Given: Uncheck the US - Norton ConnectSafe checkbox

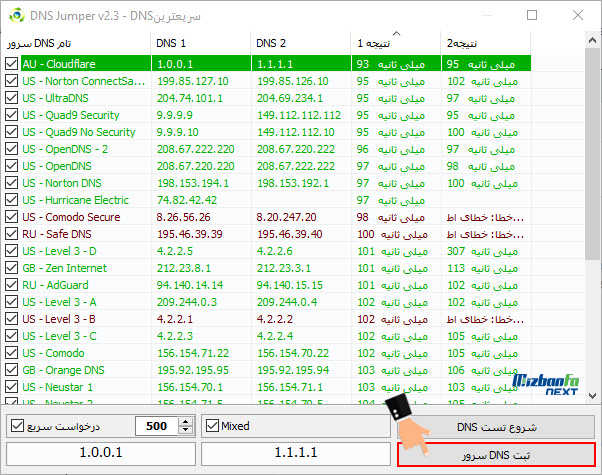Looking at the screenshot, I should [12, 81].
